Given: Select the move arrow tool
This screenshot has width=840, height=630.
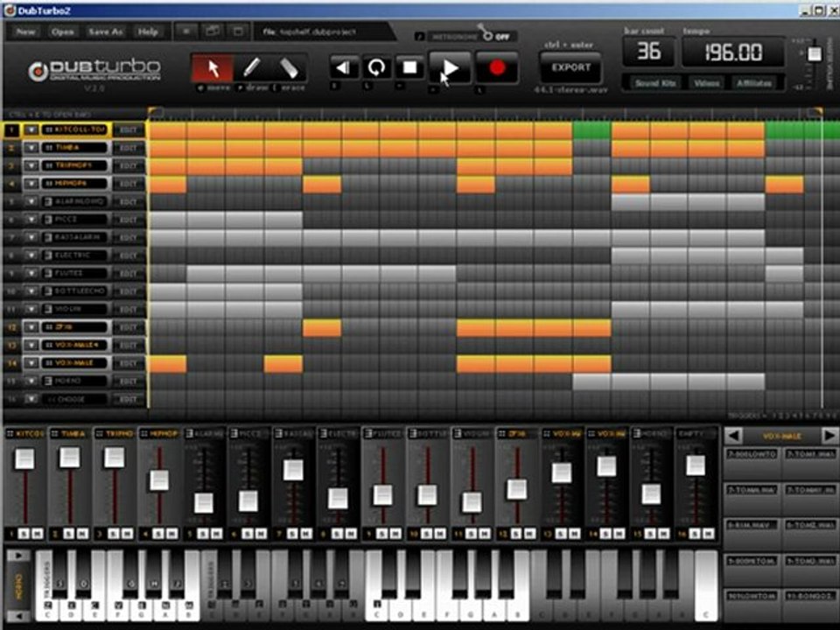Looking at the screenshot, I should click(x=212, y=68).
